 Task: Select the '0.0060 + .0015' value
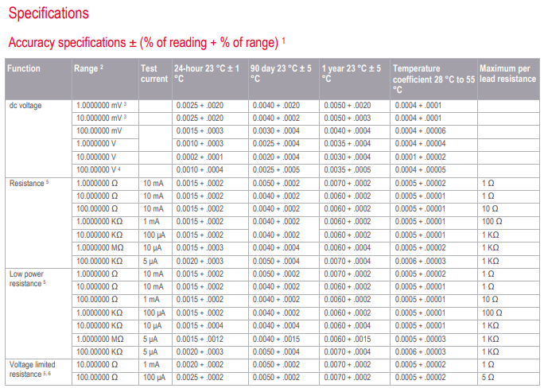click(x=348, y=340)
